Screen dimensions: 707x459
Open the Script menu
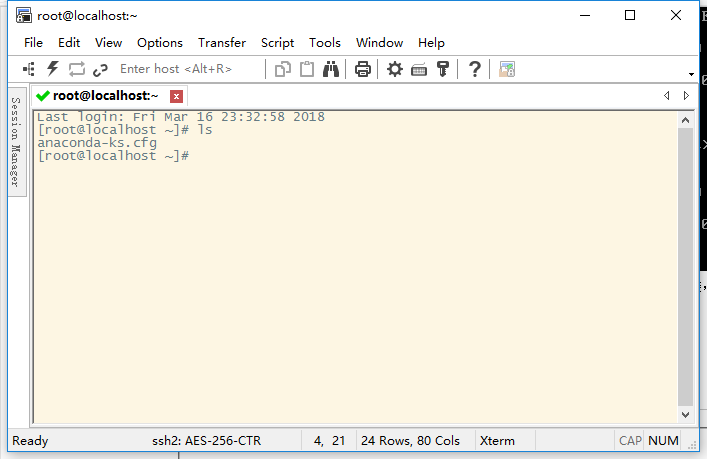pyautogui.click(x=277, y=42)
